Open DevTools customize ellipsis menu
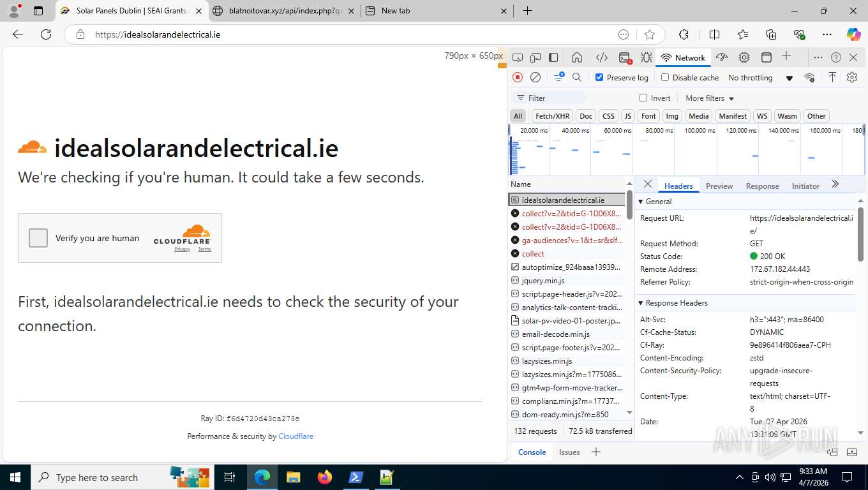The width and height of the screenshot is (868, 490). 818,57
